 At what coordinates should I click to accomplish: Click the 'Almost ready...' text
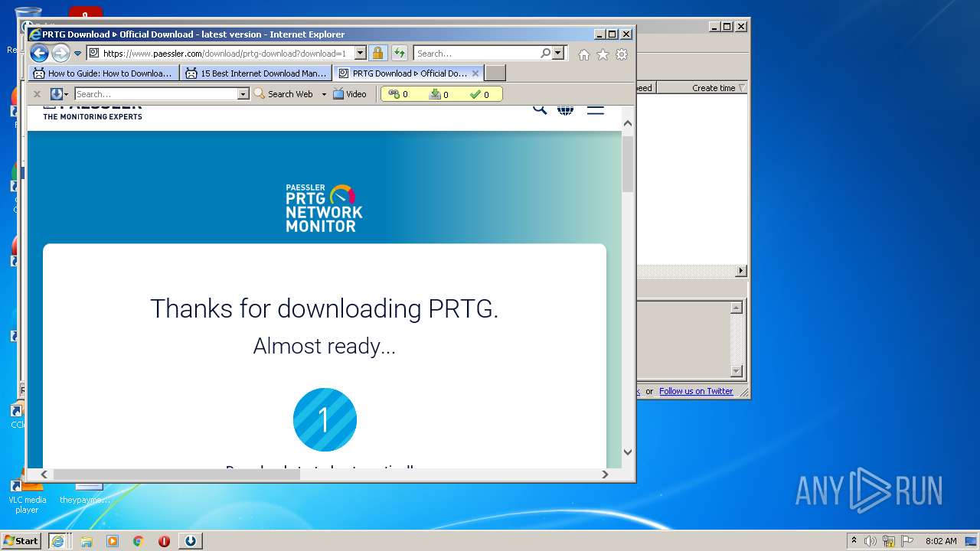point(325,347)
